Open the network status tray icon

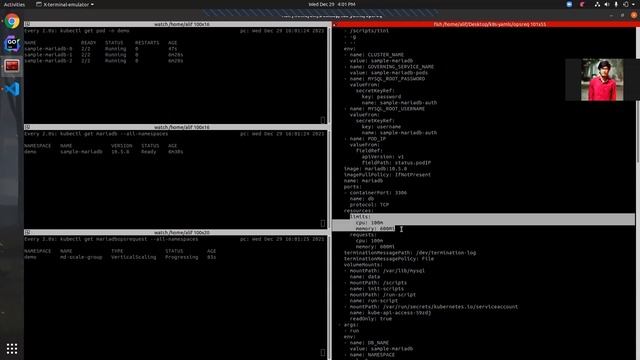(x=597, y=4)
